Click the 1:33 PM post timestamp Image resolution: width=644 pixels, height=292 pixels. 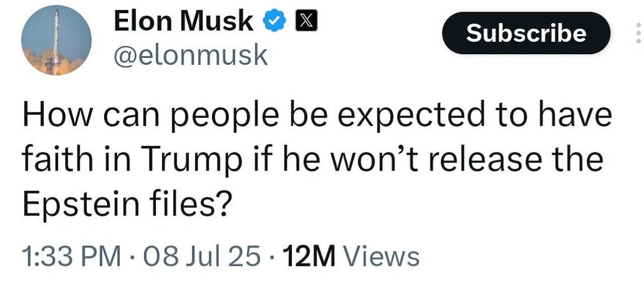coord(71,256)
